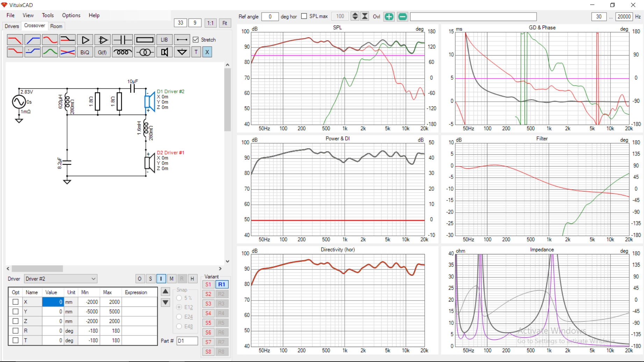
Task: Add overlay with green plus button
Action: point(389,16)
